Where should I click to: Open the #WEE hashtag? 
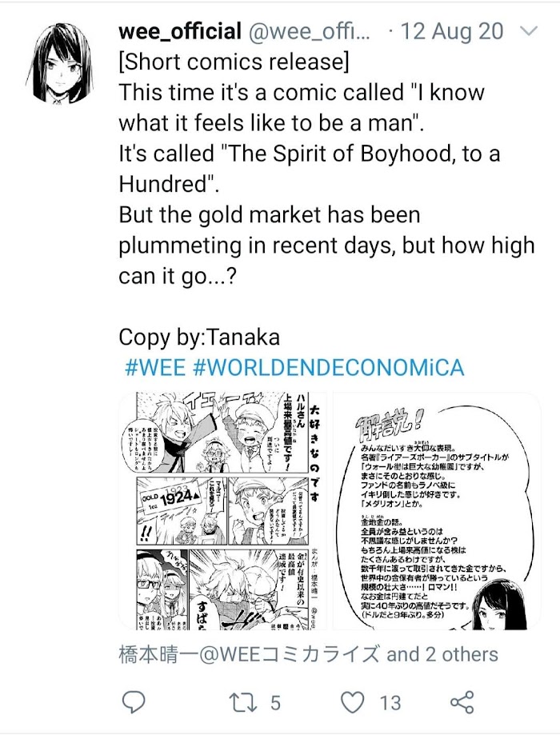[x=155, y=368]
